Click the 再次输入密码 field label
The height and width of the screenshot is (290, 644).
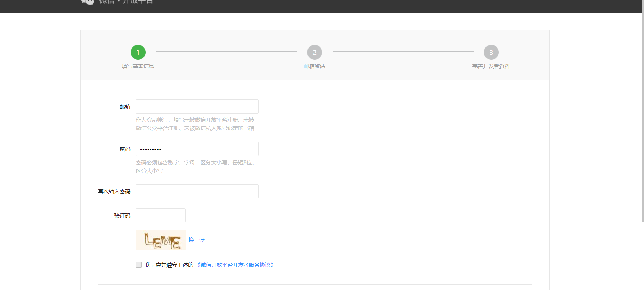pos(114,192)
